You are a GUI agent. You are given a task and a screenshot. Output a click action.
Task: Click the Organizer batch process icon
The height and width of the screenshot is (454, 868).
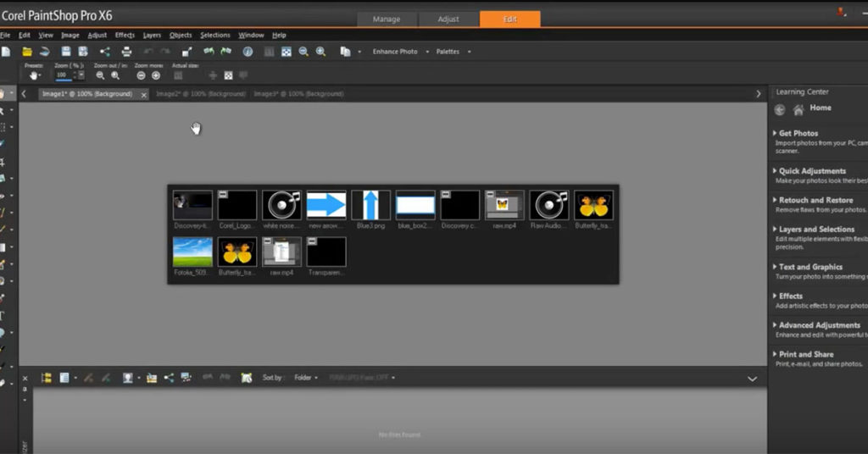(186, 378)
